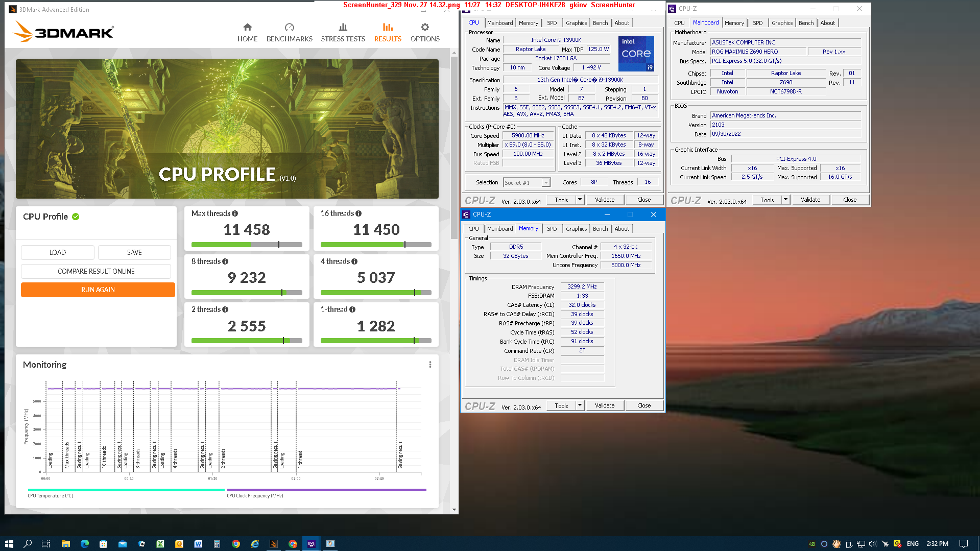The height and width of the screenshot is (551, 980).
Task: Click the info icon next to 1-thread
Action: [352, 309]
